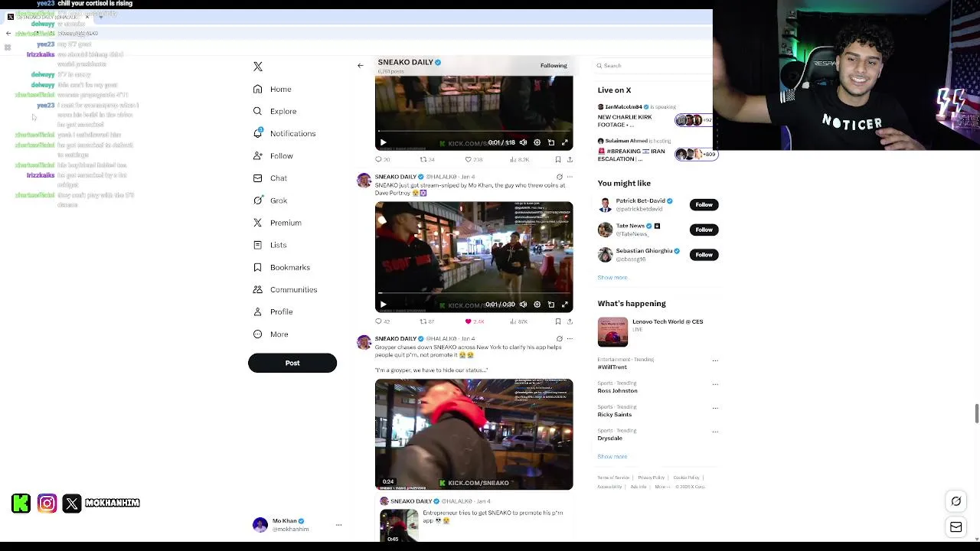Like the post with 238 likes
Viewport: 980px width, 551px height.
tap(474, 160)
